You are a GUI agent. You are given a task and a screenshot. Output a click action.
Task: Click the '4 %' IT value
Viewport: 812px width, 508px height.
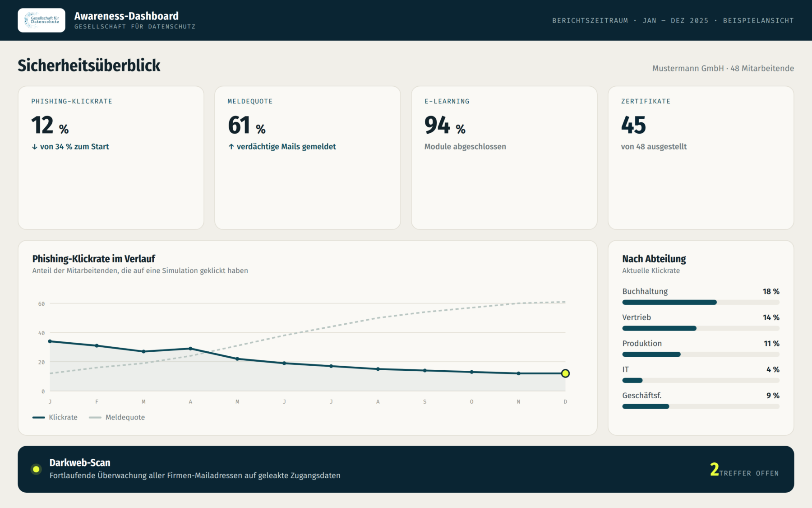[x=773, y=369]
